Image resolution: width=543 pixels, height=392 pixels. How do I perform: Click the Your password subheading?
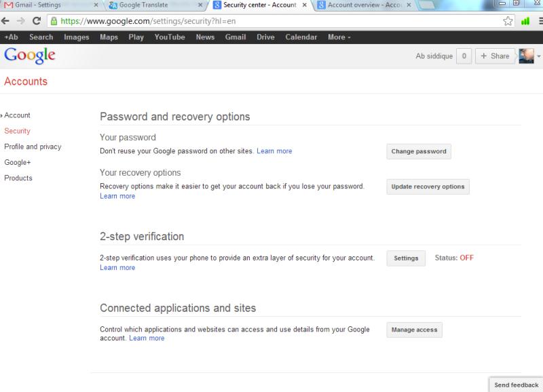(x=128, y=138)
